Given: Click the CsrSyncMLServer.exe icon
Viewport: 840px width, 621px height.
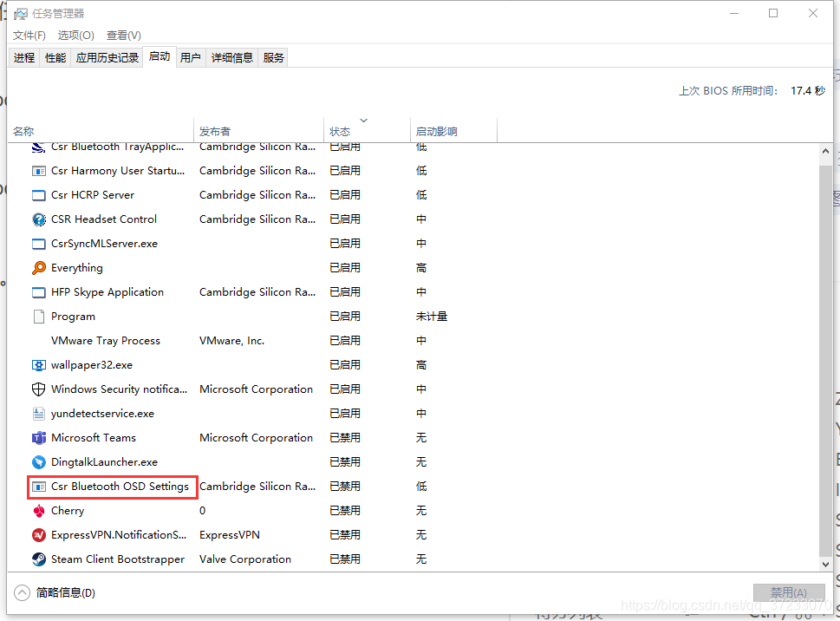Looking at the screenshot, I should coord(38,244).
